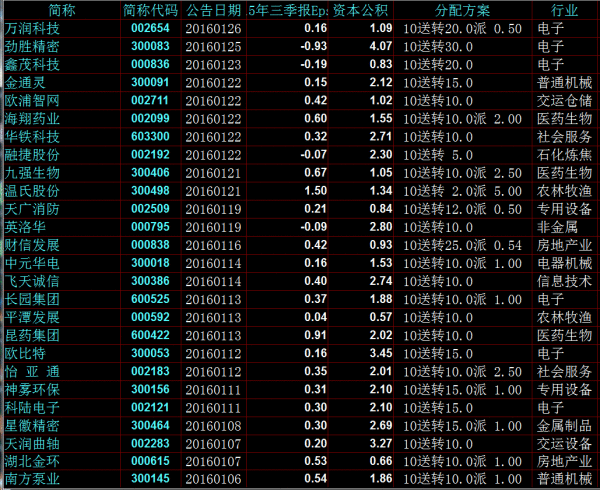The width and height of the screenshot is (600, 490).
Task: Select stock name 南方泵业
Action: pos(32,479)
